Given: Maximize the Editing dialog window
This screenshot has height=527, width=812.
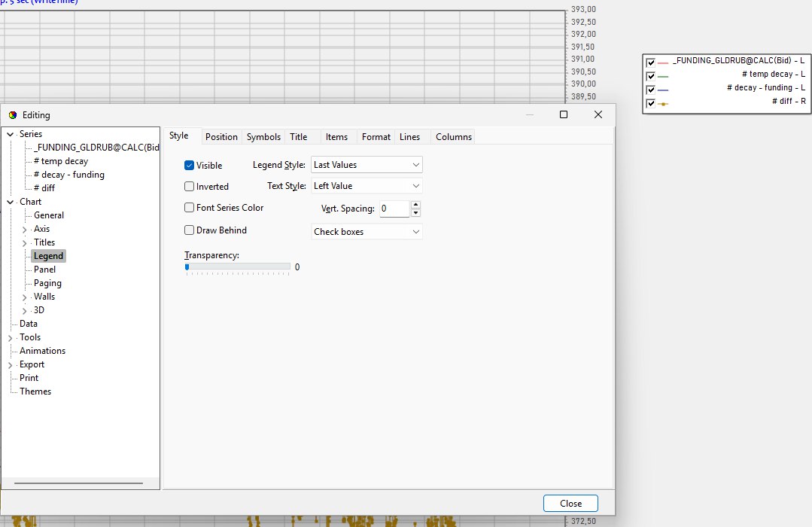Looking at the screenshot, I should click(564, 114).
